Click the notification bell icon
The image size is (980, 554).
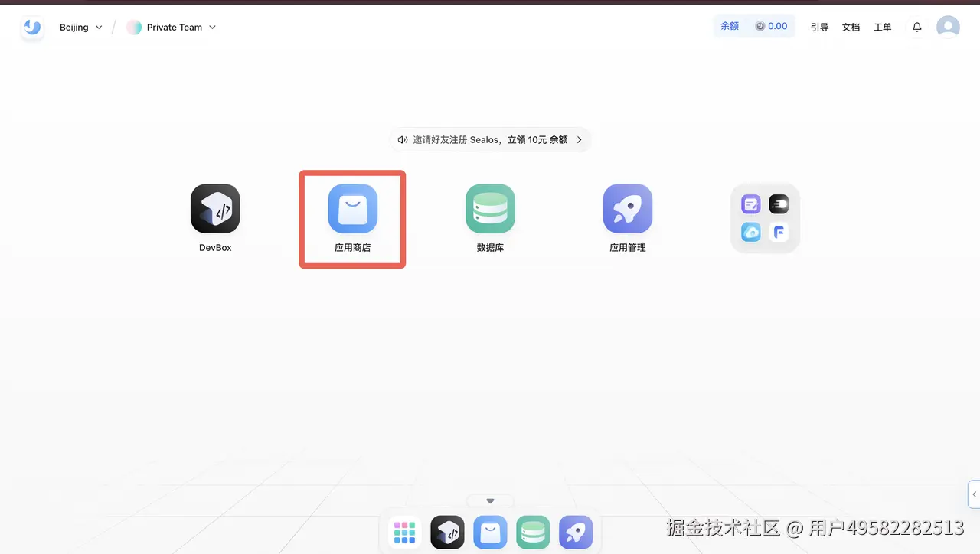click(x=916, y=27)
